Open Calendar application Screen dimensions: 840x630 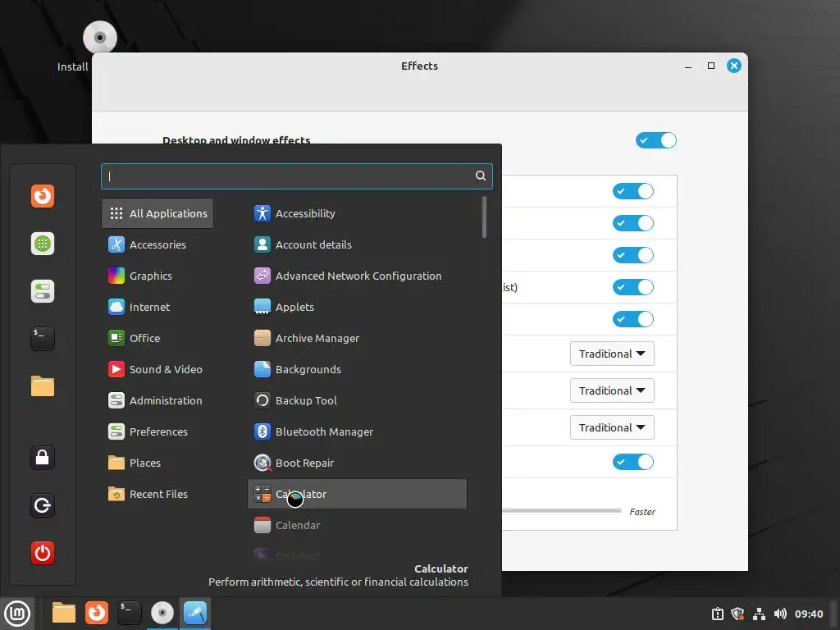pyautogui.click(x=357, y=525)
